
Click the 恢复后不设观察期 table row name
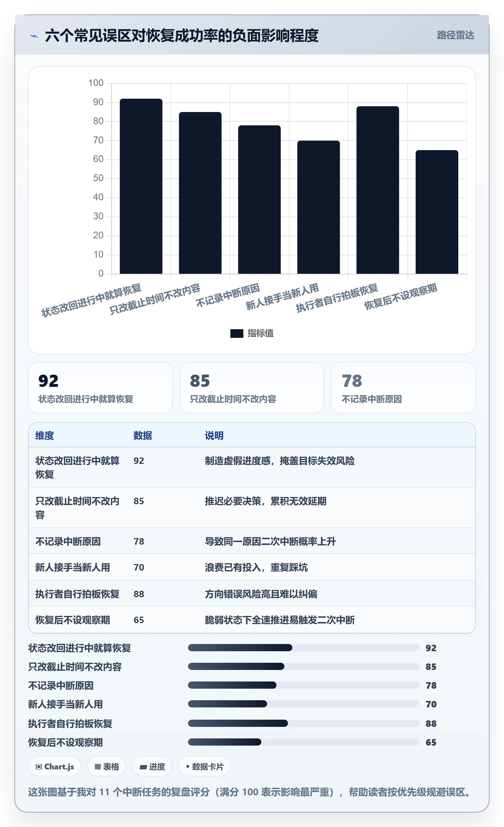click(x=73, y=620)
